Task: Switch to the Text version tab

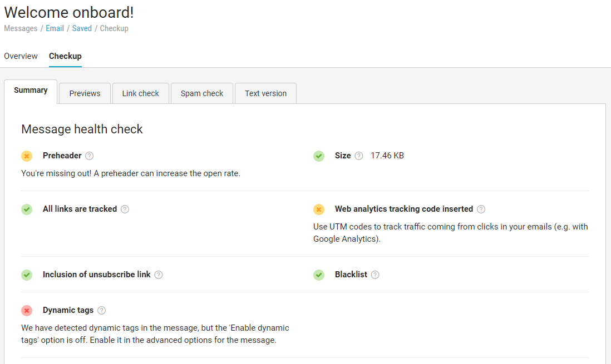Action: coord(265,93)
